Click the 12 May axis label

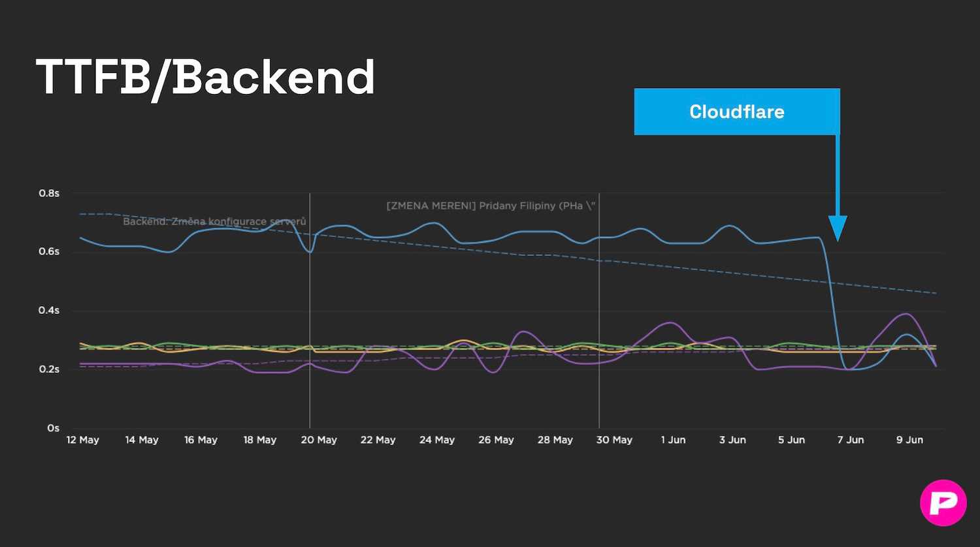(x=82, y=439)
